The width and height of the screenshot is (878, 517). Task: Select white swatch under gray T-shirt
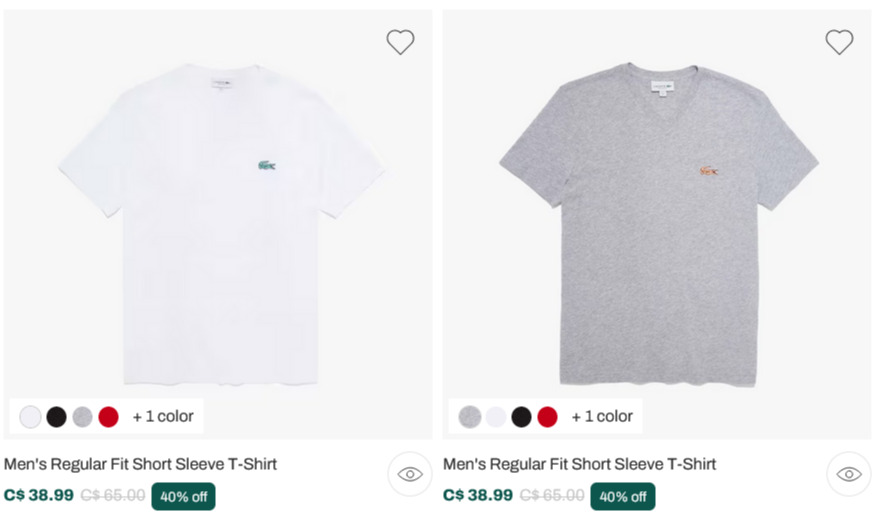click(496, 417)
